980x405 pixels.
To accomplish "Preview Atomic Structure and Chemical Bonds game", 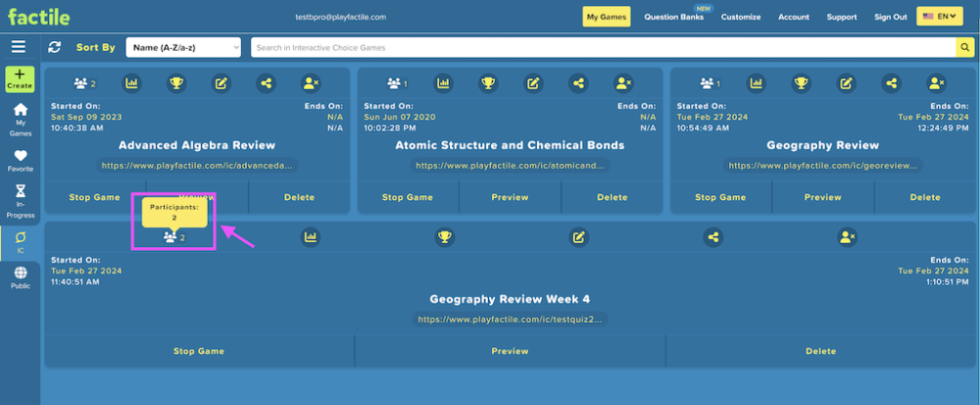I will [510, 197].
